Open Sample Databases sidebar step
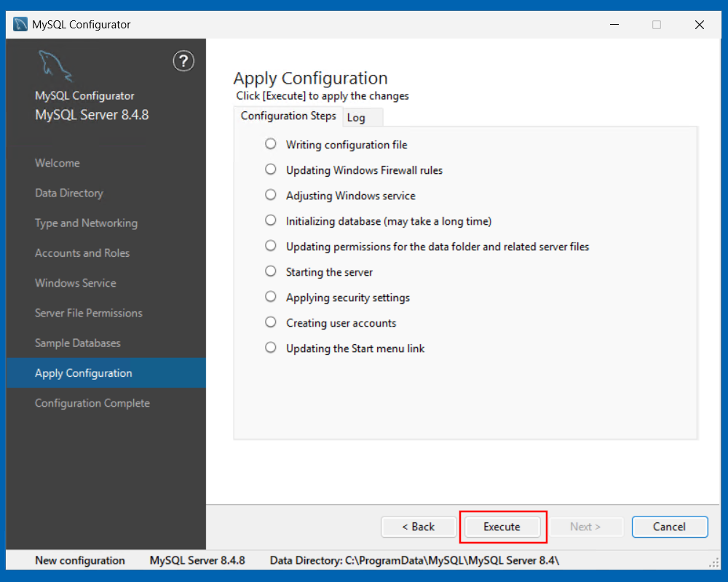This screenshot has width=728, height=582. tap(78, 343)
